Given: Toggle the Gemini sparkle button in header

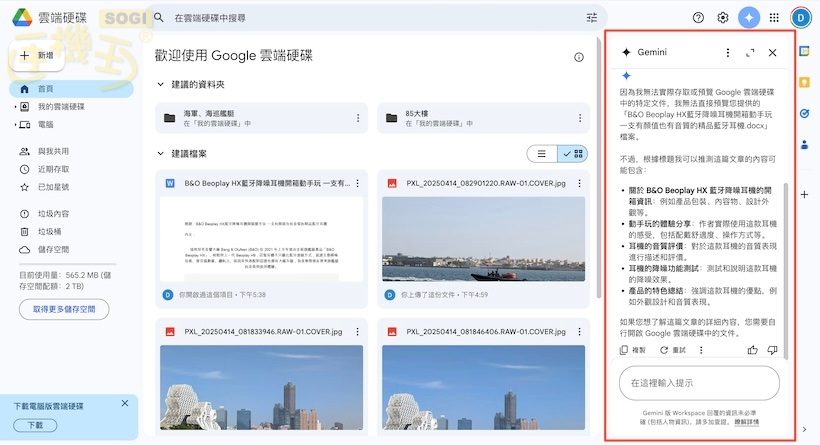Looking at the screenshot, I should point(749,18).
